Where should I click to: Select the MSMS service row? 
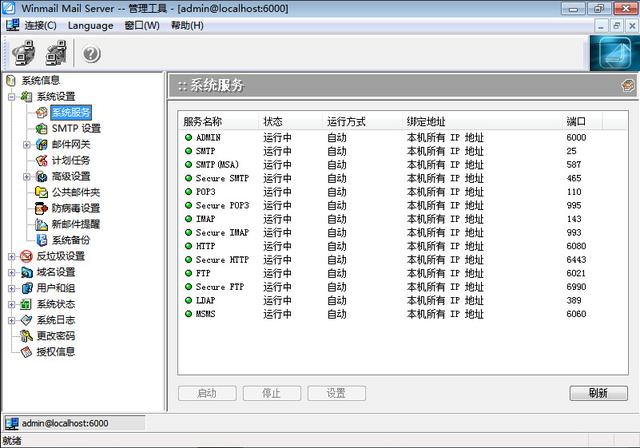(x=402, y=314)
